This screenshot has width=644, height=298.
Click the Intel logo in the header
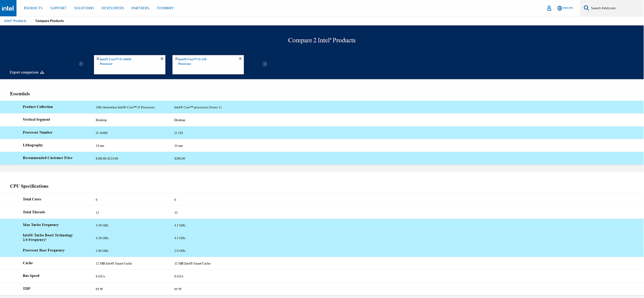click(x=8, y=8)
